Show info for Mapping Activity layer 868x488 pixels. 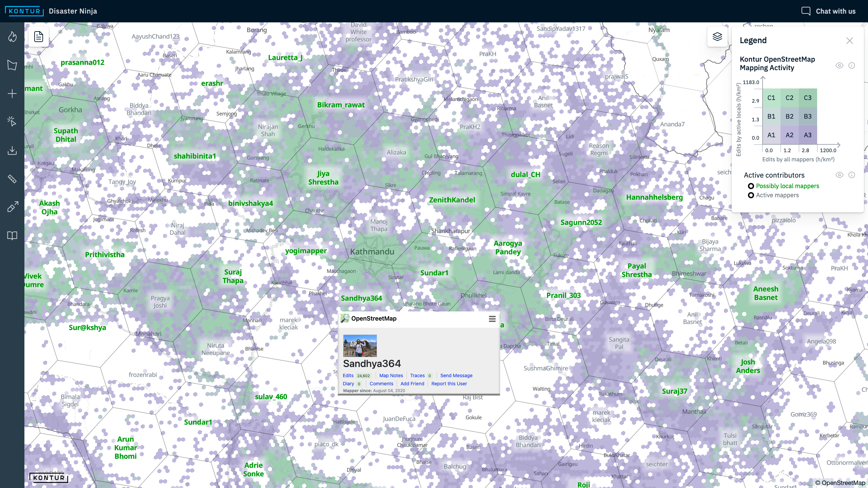tap(852, 65)
